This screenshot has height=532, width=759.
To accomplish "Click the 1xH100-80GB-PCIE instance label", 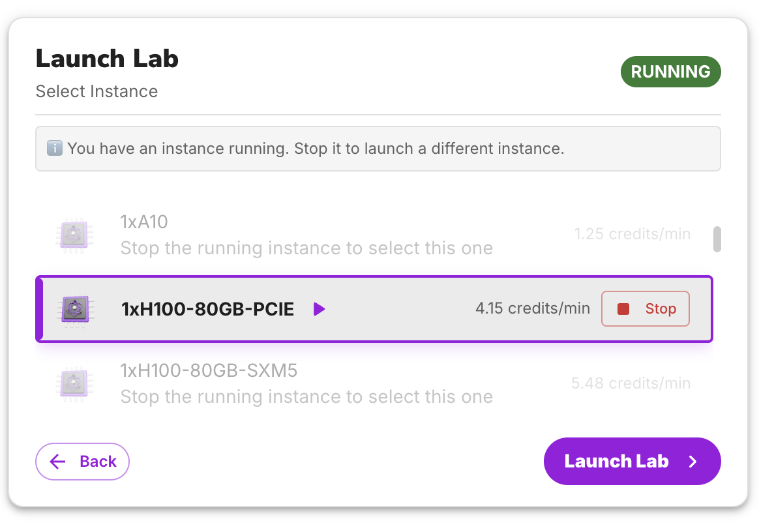I will pos(207,309).
